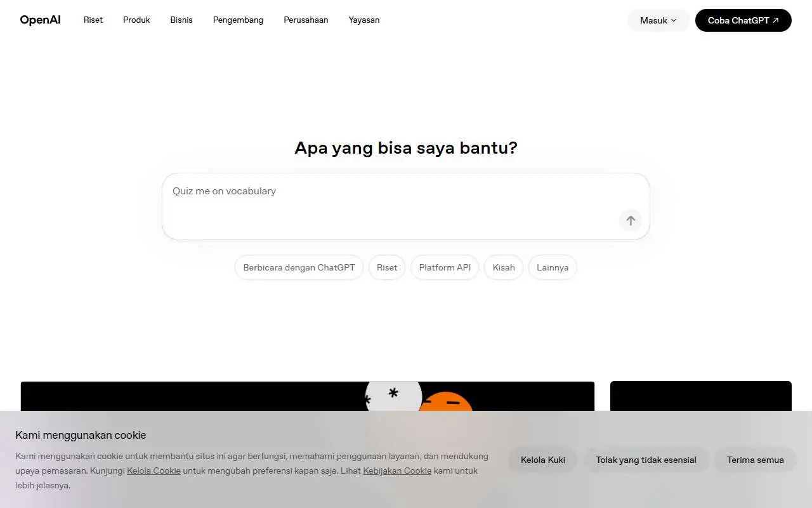Open the Produk menu

click(x=136, y=20)
